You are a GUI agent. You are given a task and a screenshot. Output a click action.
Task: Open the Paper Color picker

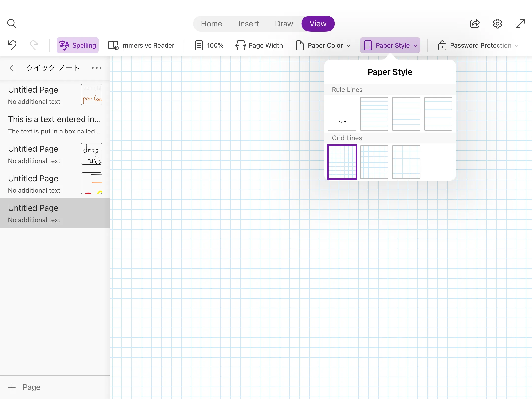point(323,45)
